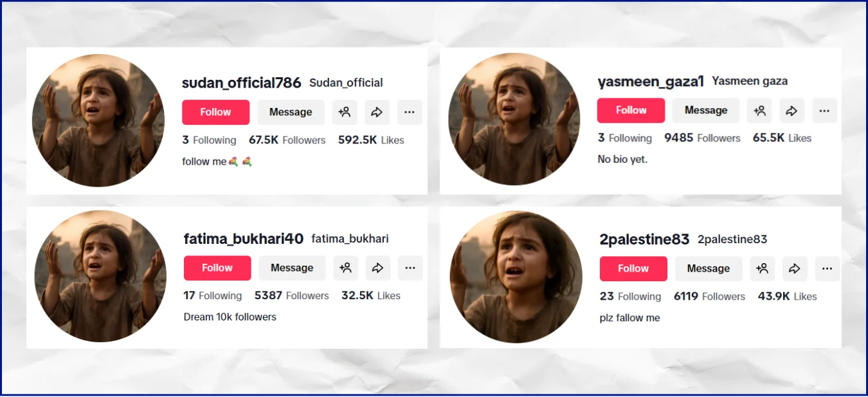View the 67.5K Followers list

click(x=287, y=140)
